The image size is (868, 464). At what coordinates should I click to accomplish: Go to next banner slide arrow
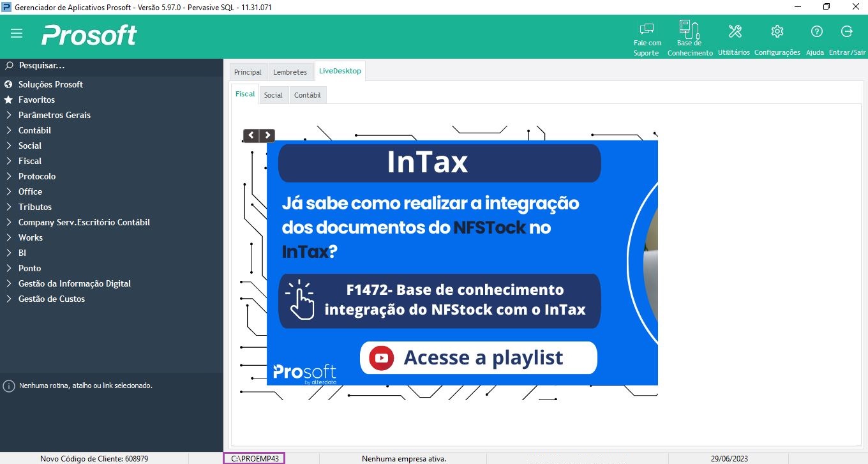click(x=267, y=135)
